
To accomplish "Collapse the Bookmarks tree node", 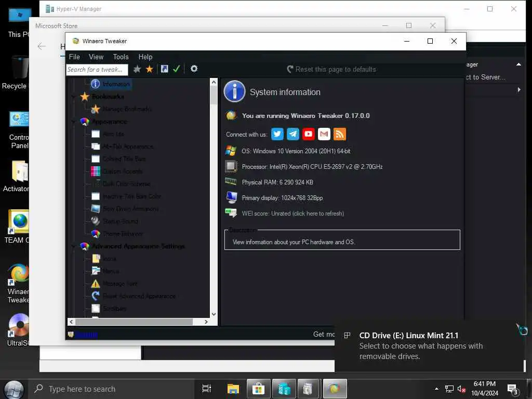I will click(x=74, y=97).
